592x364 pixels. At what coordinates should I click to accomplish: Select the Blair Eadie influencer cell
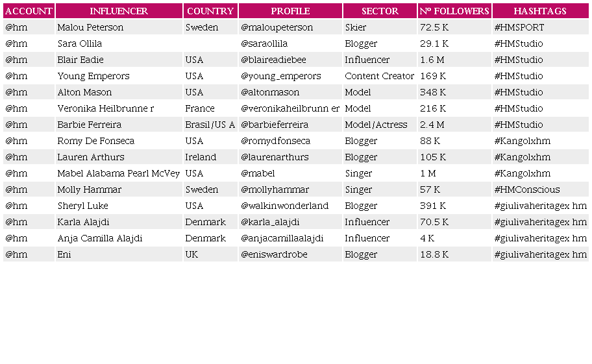(x=80, y=60)
